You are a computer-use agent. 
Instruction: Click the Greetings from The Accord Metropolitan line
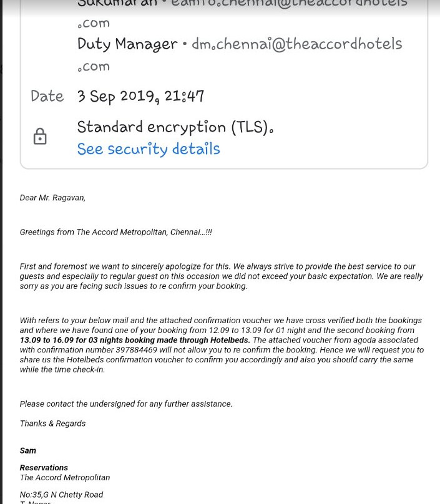(x=115, y=232)
